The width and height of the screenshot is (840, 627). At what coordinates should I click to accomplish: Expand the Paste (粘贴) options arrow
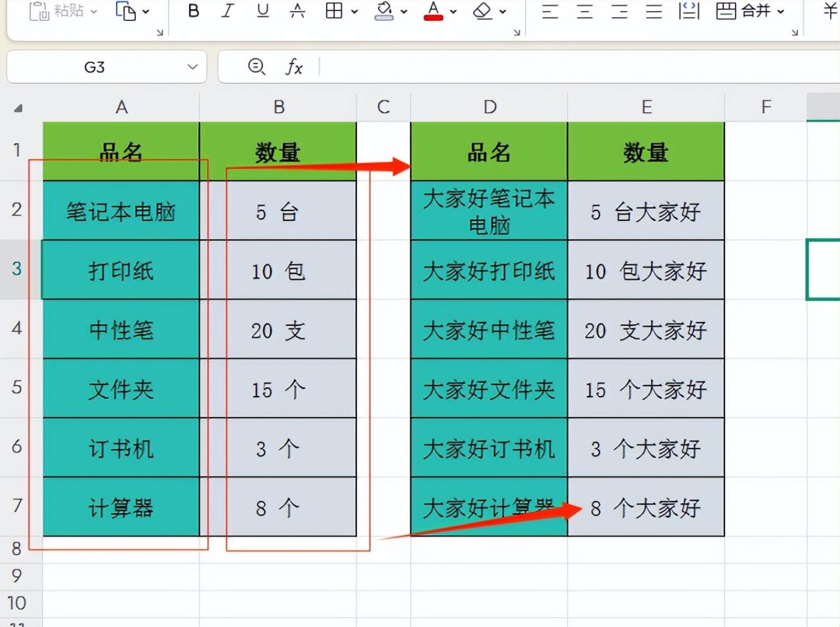point(94,11)
